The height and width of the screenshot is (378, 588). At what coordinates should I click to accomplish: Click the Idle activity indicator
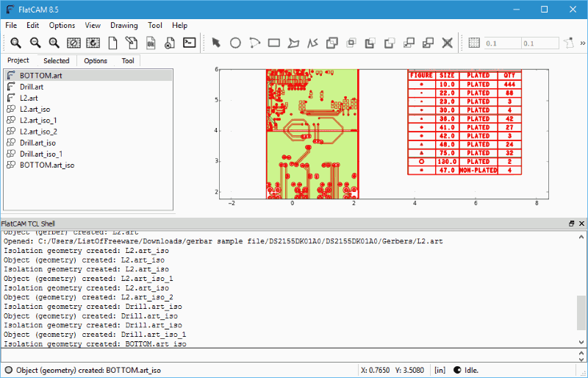click(x=466, y=371)
